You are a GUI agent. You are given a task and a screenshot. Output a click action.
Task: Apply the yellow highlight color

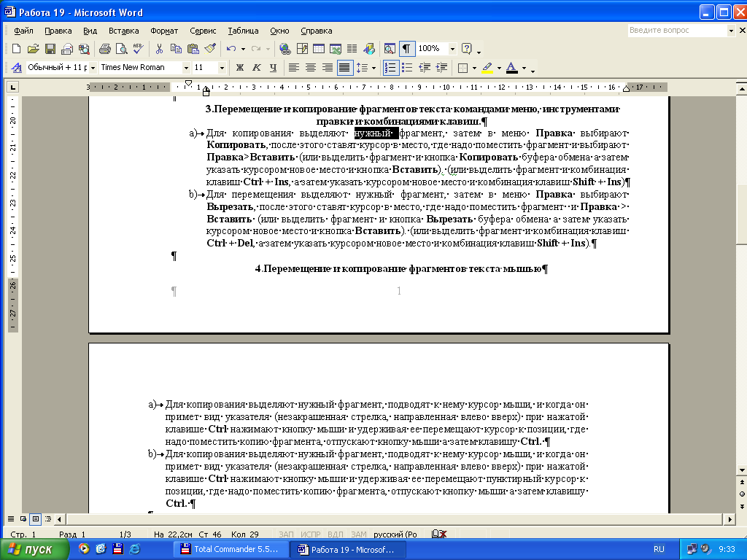pos(488,68)
